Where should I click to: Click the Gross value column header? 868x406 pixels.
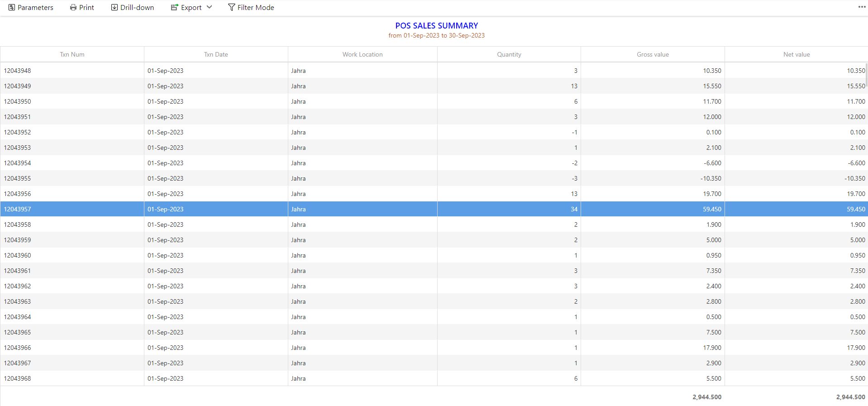pos(653,54)
